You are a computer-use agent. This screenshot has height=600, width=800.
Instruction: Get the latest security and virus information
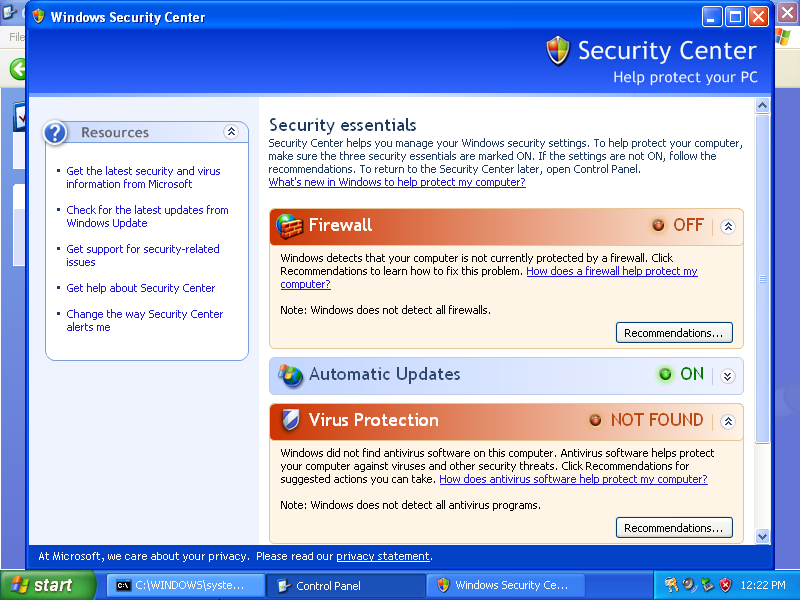[143, 178]
